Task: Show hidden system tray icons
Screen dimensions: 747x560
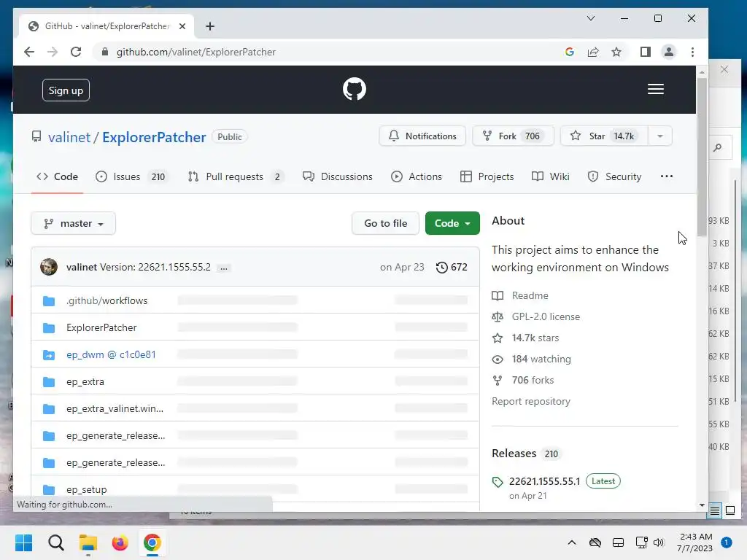Action: click(572, 542)
